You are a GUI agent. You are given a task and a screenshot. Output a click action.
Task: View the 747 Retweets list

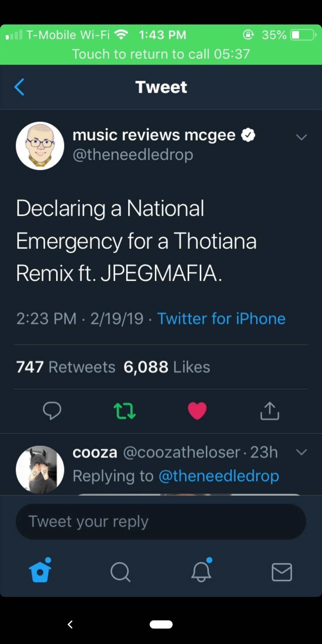coord(66,367)
